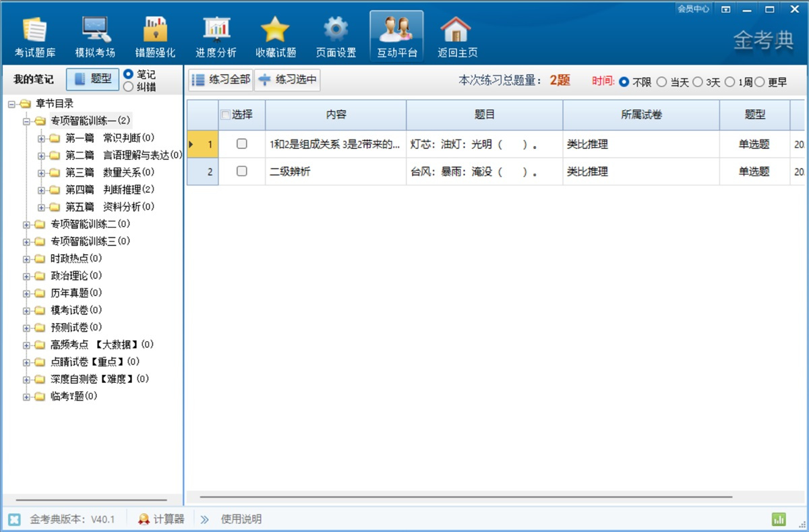
Task: Tick the checkbox for row 1
Action: 242,144
